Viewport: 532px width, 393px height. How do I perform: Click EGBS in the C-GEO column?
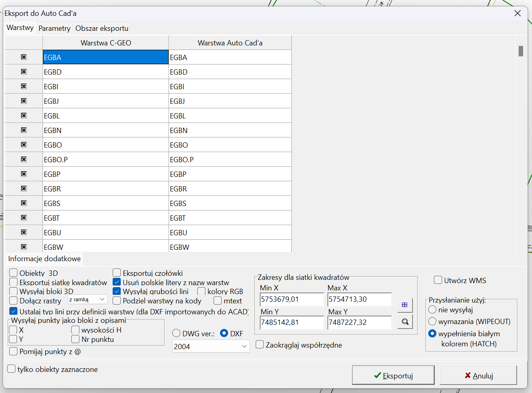[x=106, y=203]
